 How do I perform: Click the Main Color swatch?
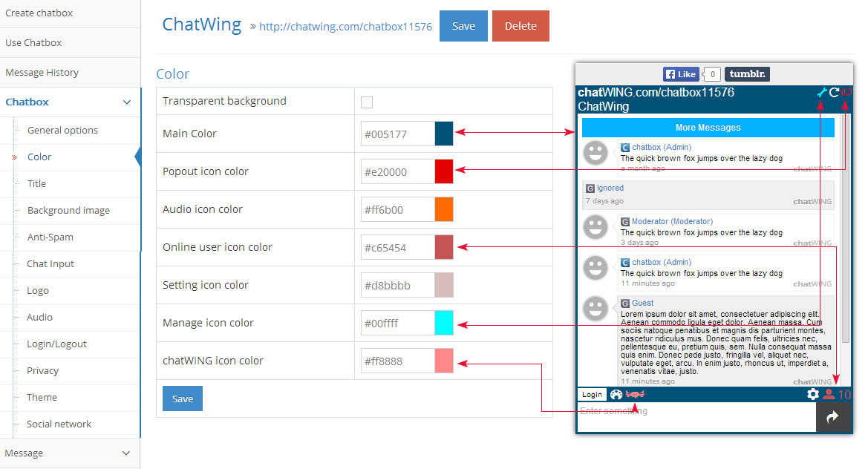(x=444, y=134)
